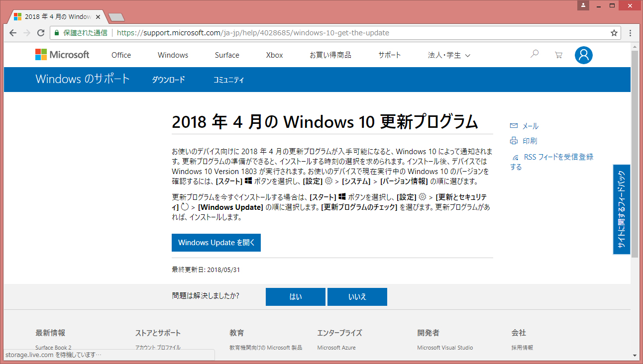Click the vertical scrollbar thumb
The width and height of the screenshot is (643, 364).
(635, 154)
